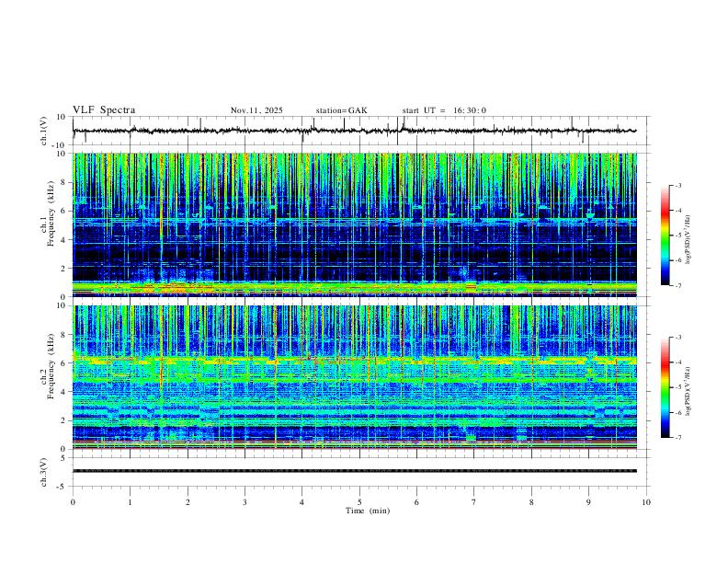This screenshot has width=728, height=563.
Task: Click inside the ch.2 spectrogram panel
Action: [354, 377]
